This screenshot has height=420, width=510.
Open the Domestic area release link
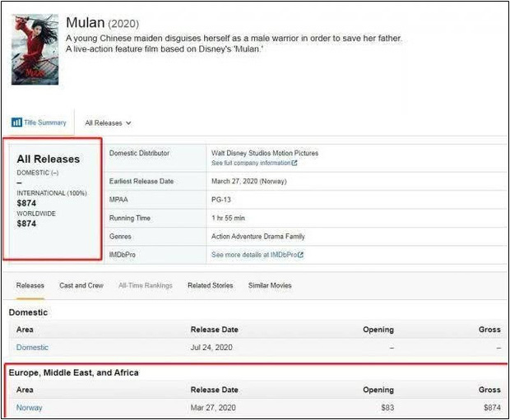point(32,348)
